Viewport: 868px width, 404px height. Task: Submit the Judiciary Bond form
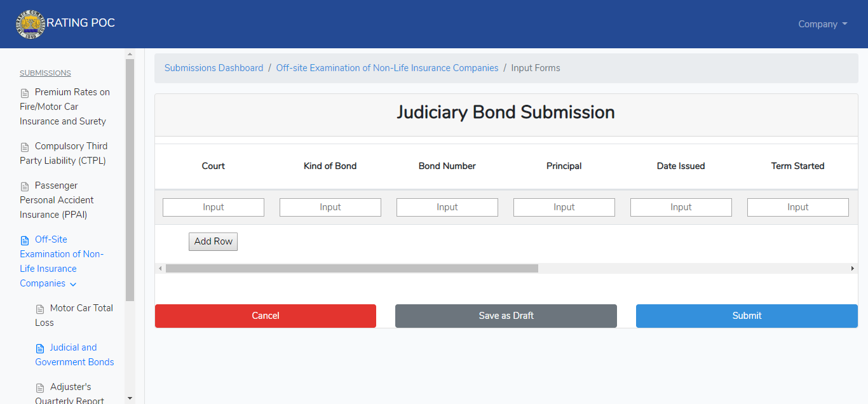[747, 316]
